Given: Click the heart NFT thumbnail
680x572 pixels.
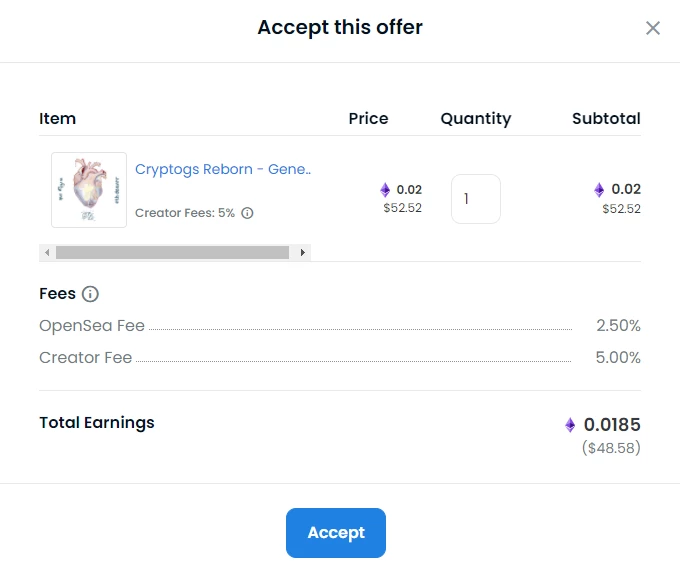Looking at the screenshot, I should (x=89, y=190).
